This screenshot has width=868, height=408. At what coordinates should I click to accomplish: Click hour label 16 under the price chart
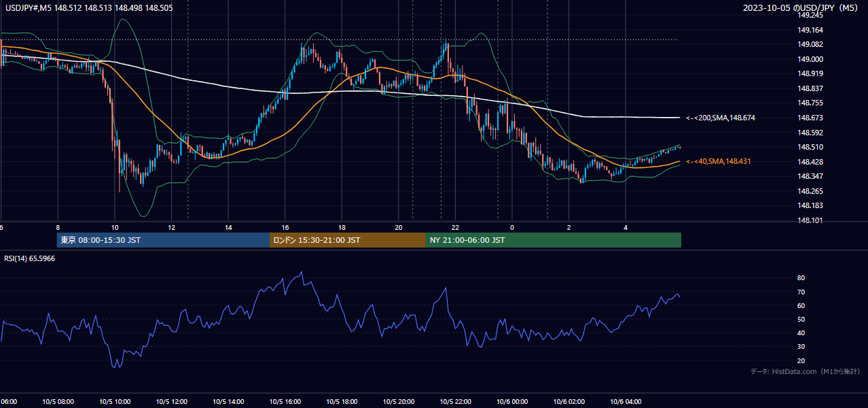[x=285, y=227]
